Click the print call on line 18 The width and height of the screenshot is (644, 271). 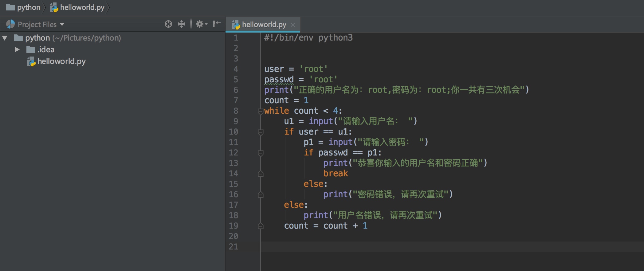pos(373,215)
